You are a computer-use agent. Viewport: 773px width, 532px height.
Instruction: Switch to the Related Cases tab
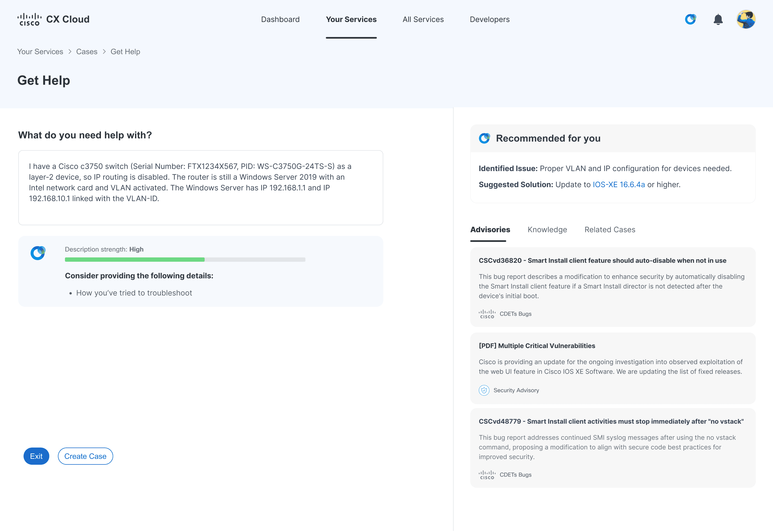[610, 230]
